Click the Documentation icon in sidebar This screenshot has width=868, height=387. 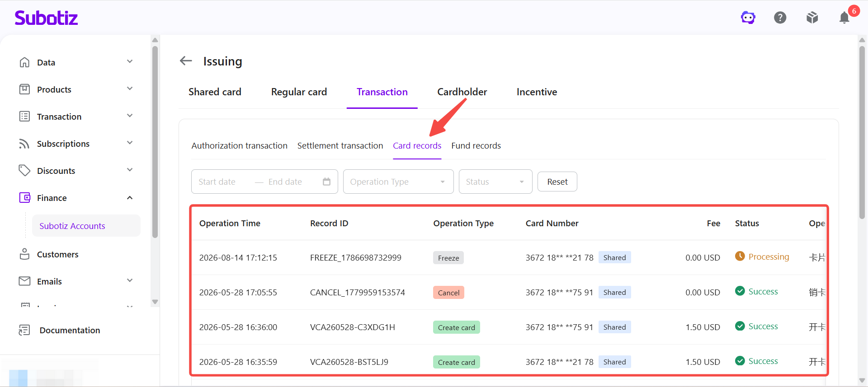click(x=24, y=330)
